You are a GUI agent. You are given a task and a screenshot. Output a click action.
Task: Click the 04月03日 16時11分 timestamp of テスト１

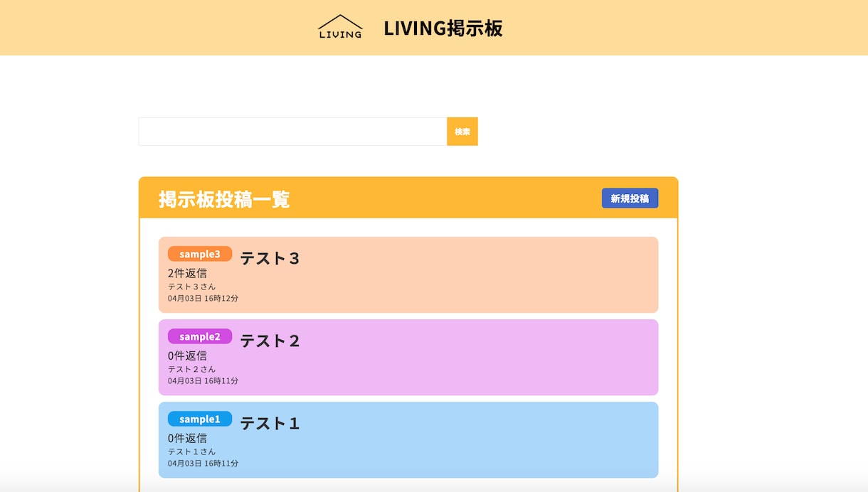[x=203, y=464]
